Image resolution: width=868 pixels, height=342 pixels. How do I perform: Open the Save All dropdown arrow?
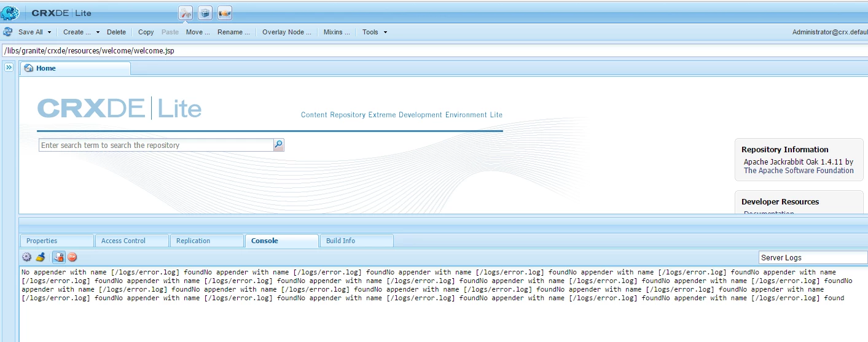pos(49,32)
